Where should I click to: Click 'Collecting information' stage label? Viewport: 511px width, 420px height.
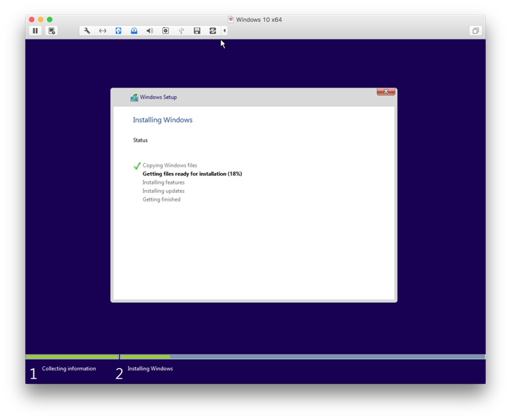click(69, 368)
